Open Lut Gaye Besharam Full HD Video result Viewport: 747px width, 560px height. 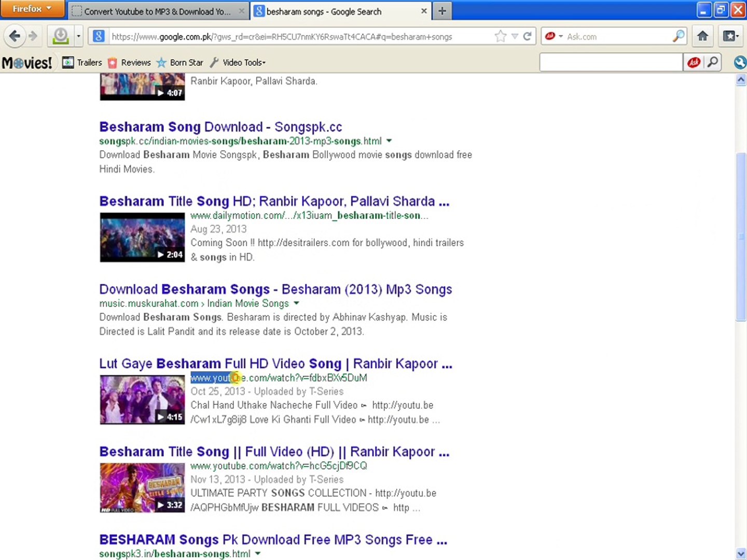click(x=275, y=363)
